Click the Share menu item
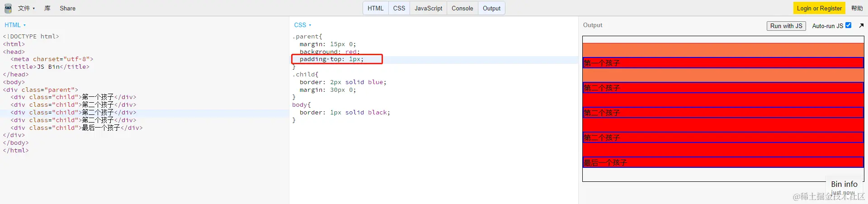 [x=68, y=8]
